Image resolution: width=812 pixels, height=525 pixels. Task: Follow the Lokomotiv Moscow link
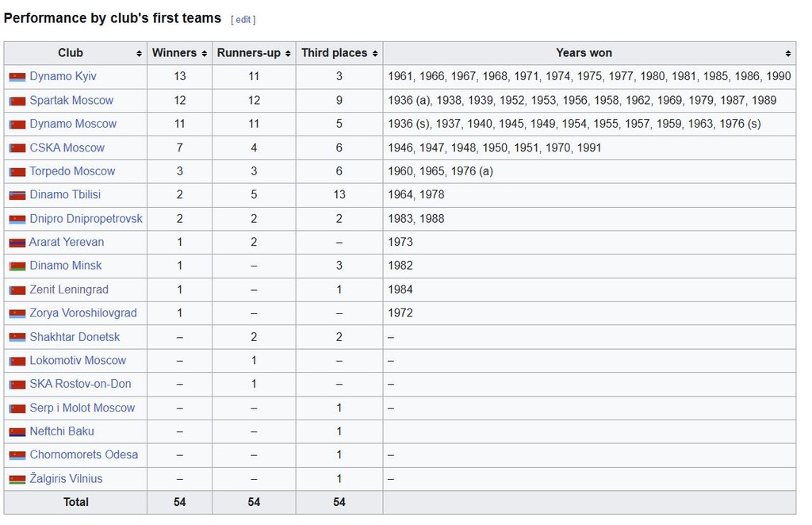click(78, 360)
